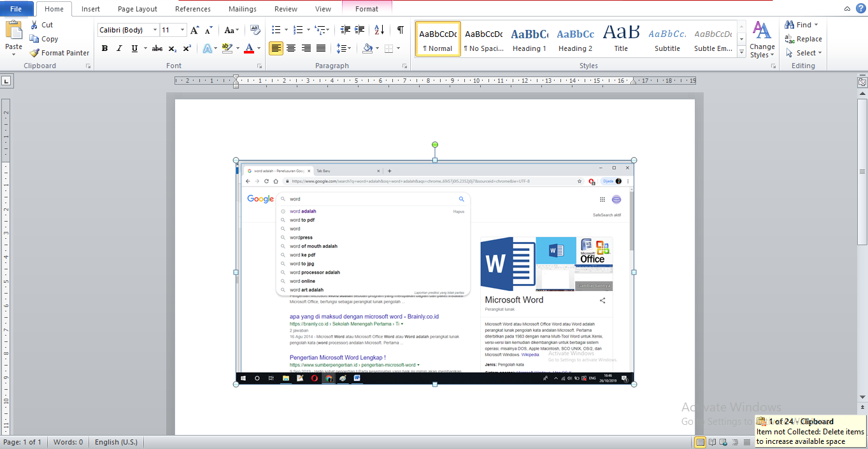Apply the No Spacing style
The width and height of the screenshot is (868, 449).
(483, 39)
